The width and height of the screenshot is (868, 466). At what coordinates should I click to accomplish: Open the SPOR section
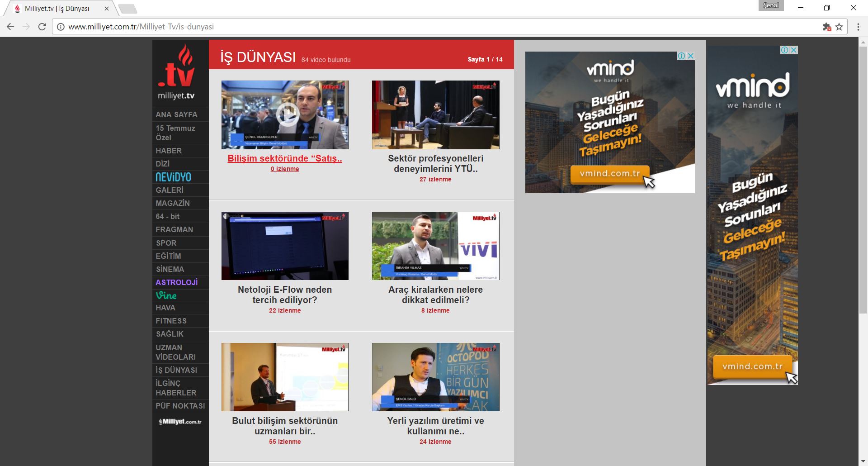tap(166, 243)
